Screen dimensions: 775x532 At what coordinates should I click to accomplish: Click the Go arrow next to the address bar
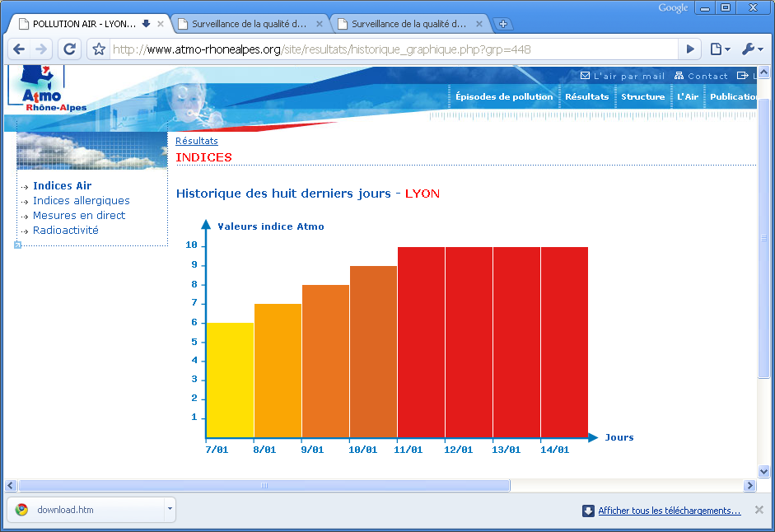(x=691, y=49)
